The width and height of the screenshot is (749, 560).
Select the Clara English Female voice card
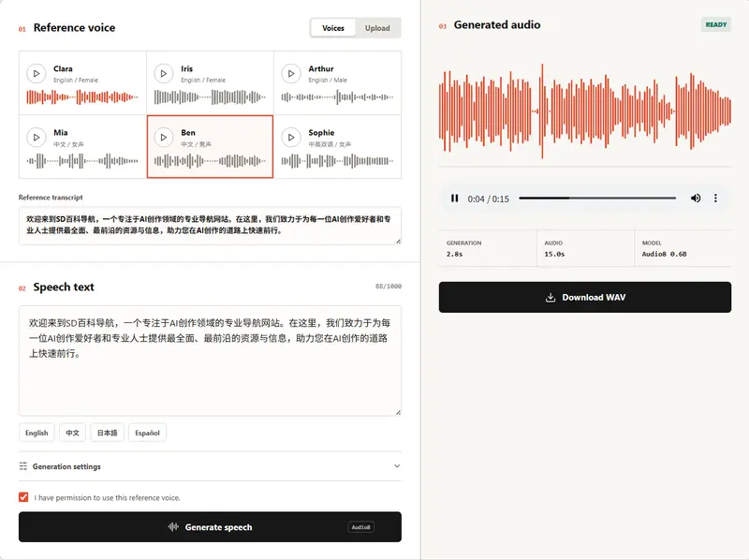coord(82,82)
